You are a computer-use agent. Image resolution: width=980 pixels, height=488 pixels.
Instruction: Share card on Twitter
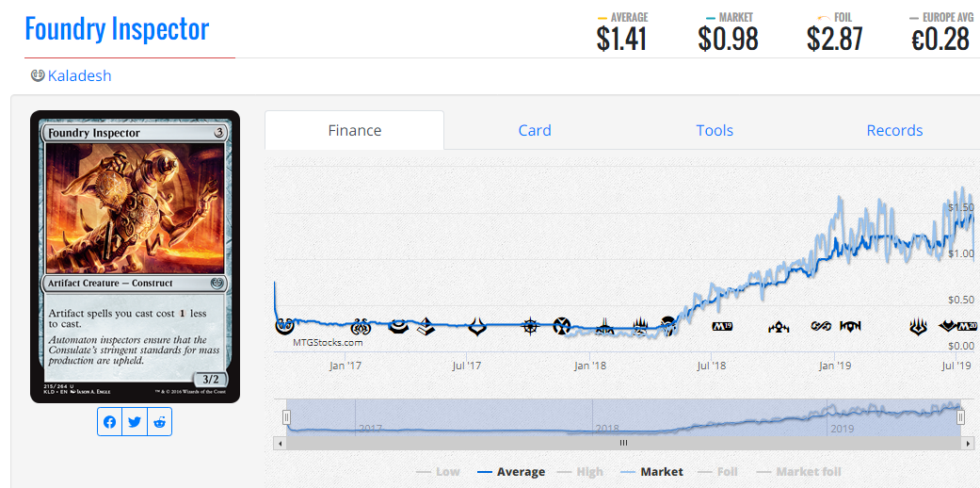(x=135, y=422)
